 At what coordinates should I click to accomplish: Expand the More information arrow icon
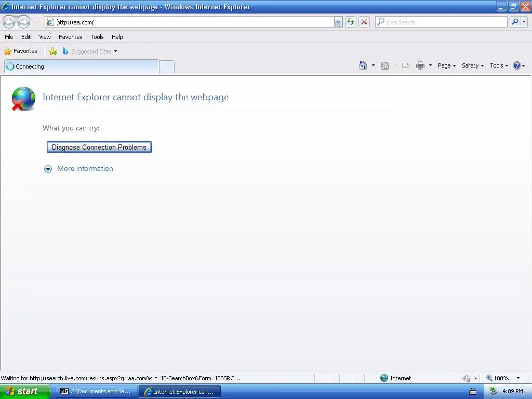pos(48,169)
